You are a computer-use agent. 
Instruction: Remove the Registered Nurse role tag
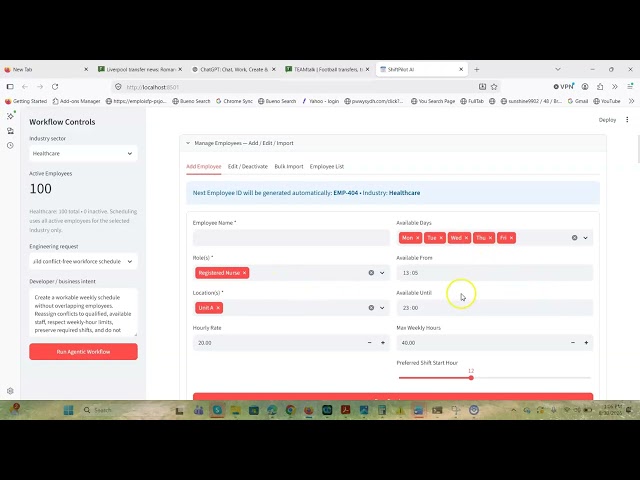(x=244, y=273)
